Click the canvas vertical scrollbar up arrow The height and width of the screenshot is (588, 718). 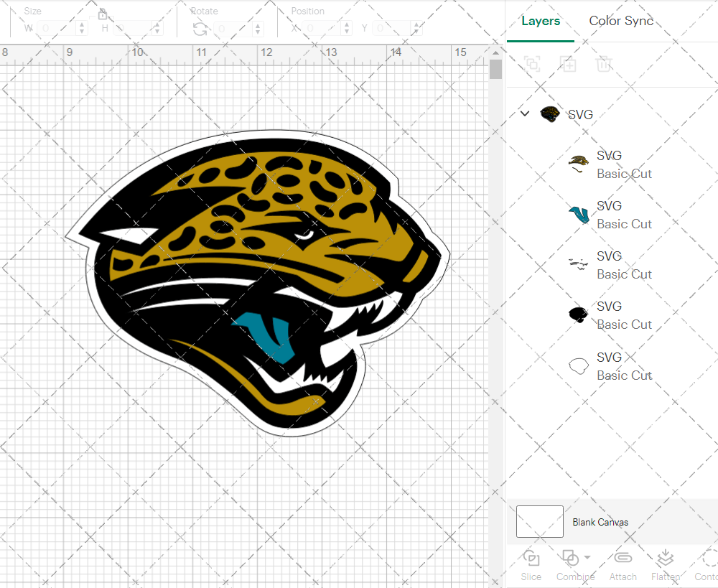click(x=495, y=52)
